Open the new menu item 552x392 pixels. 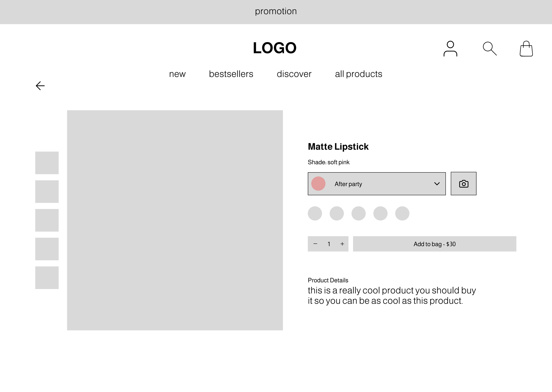(x=177, y=74)
